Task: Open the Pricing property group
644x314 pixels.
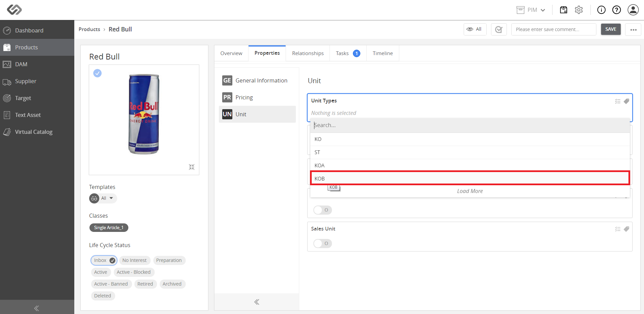Action: tap(257, 97)
